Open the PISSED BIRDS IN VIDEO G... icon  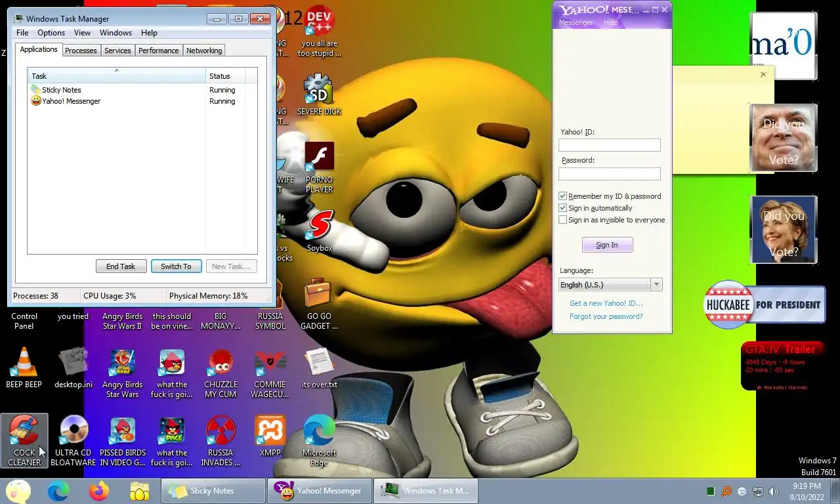pyautogui.click(x=122, y=440)
